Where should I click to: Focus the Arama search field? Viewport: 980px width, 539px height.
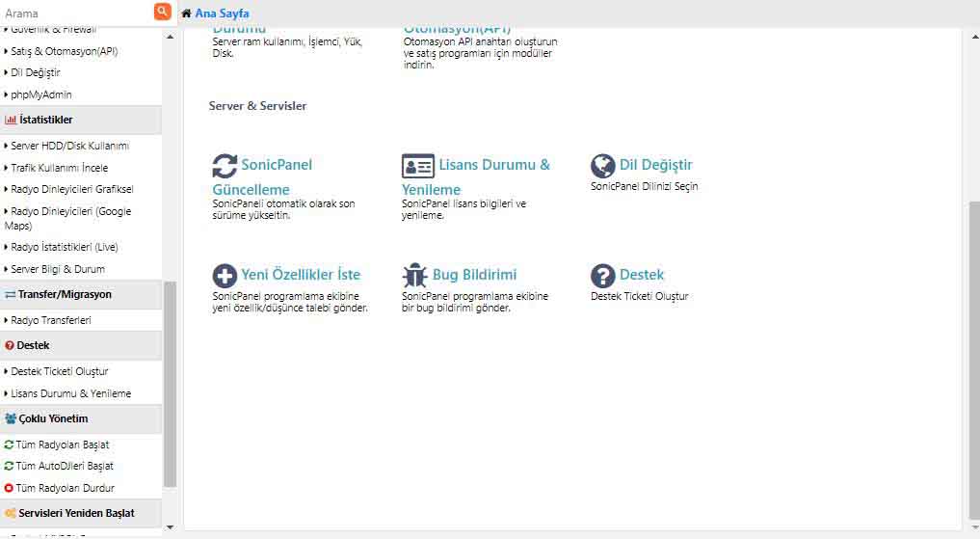77,13
